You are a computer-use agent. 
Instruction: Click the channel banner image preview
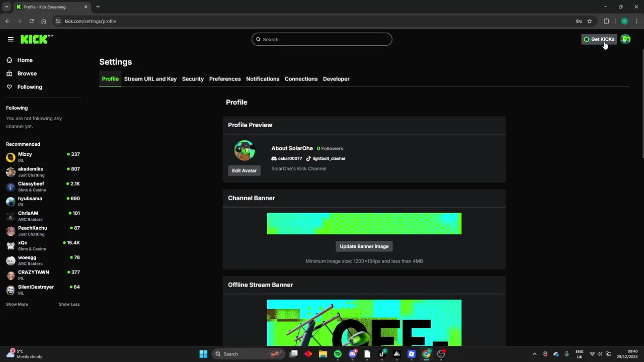364,224
